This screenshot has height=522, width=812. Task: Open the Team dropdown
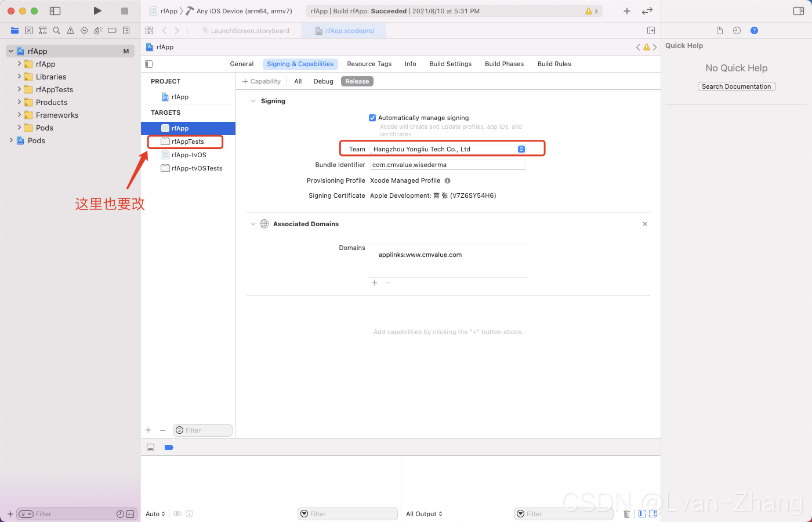(448, 149)
